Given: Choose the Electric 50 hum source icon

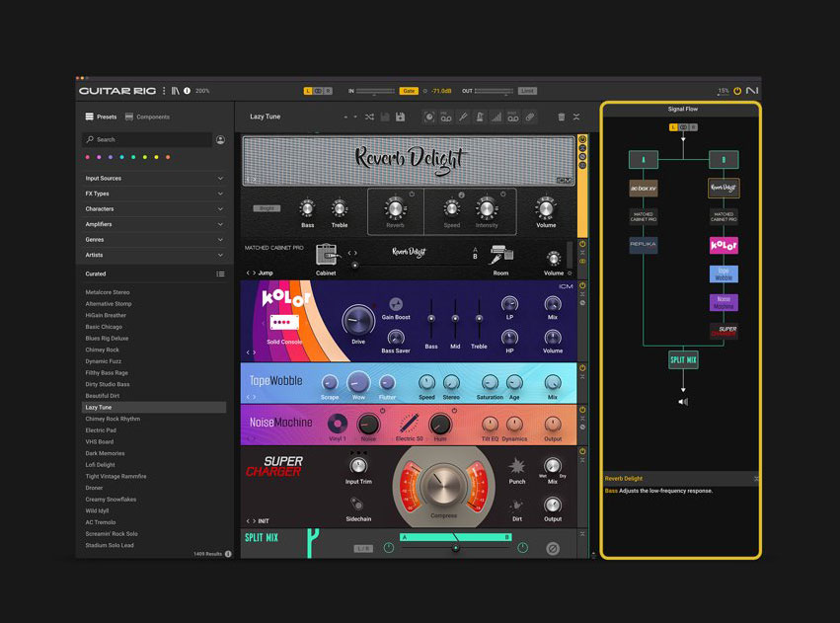Looking at the screenshot, I should (x=409, y=425).
